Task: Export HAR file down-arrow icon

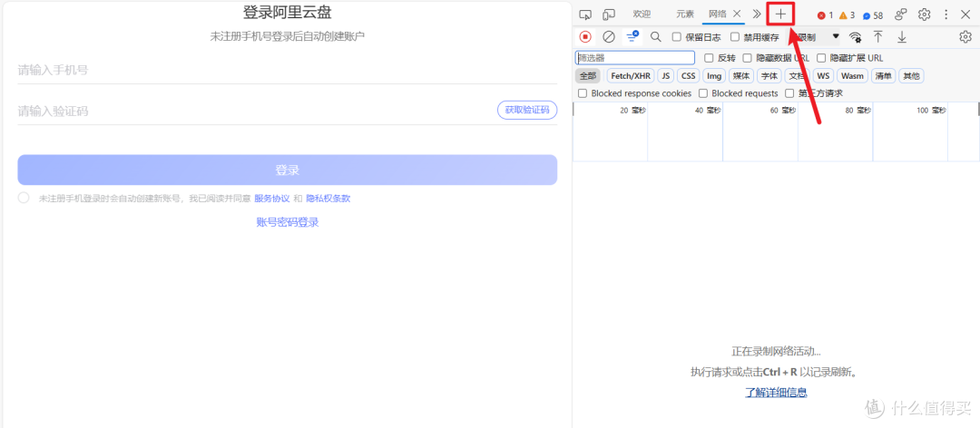Action: [x=901, y=37]
